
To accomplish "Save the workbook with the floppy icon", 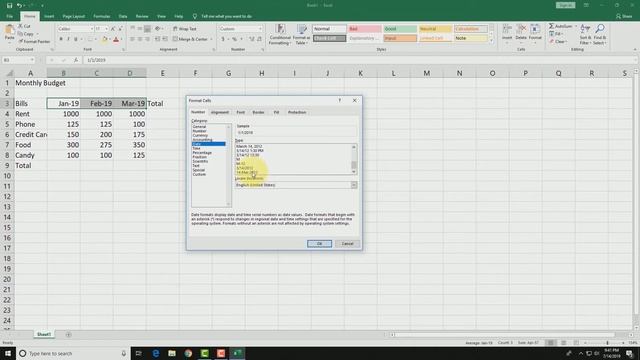I will 9,6.
